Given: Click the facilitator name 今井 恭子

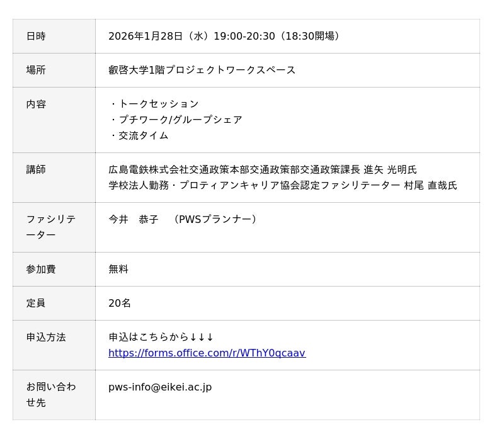Looking at the screenshot, I should point(134,220).
